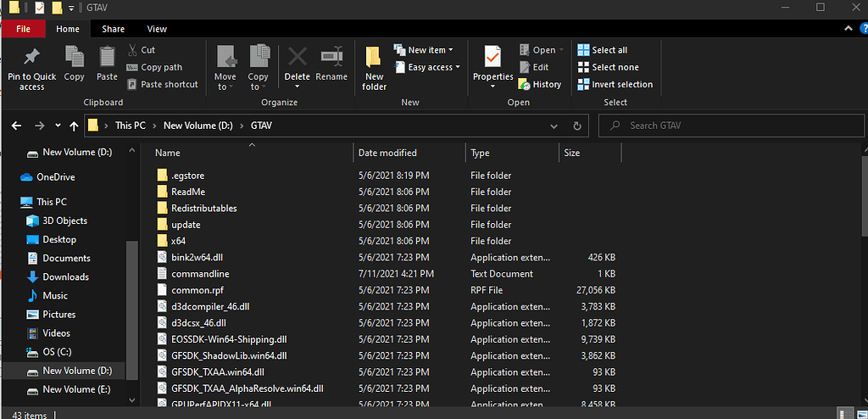
Task: Select Music in navigation pane
Action: click(x=47, y=295)
